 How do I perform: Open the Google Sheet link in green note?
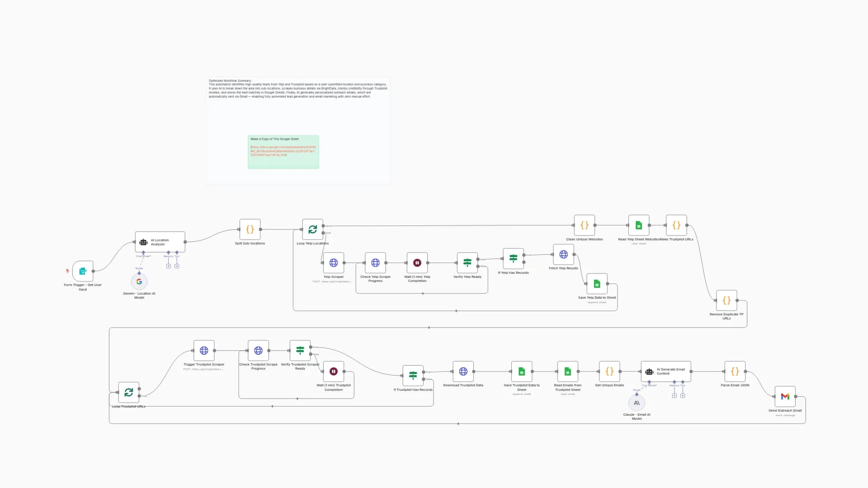283,151
